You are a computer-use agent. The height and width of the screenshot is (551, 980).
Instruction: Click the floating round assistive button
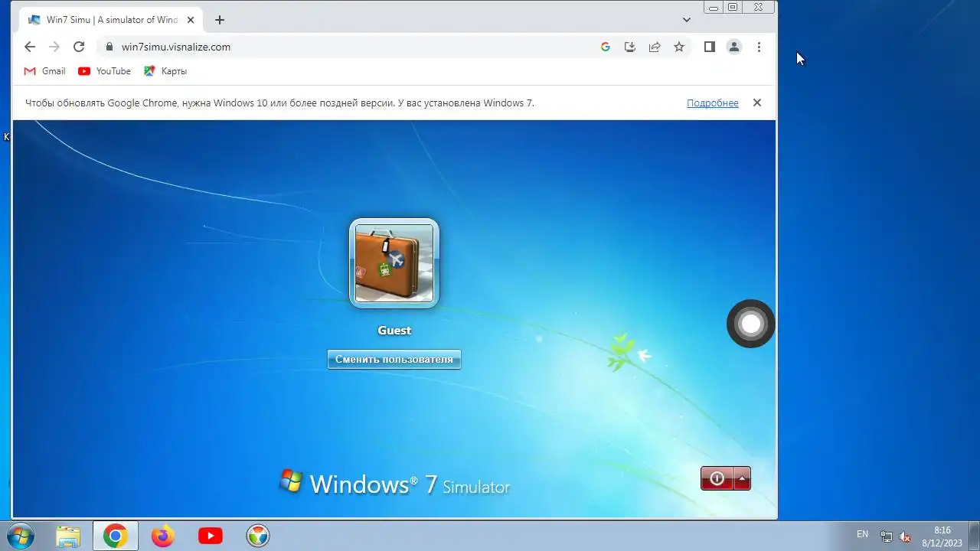click(x=751, y=324)
